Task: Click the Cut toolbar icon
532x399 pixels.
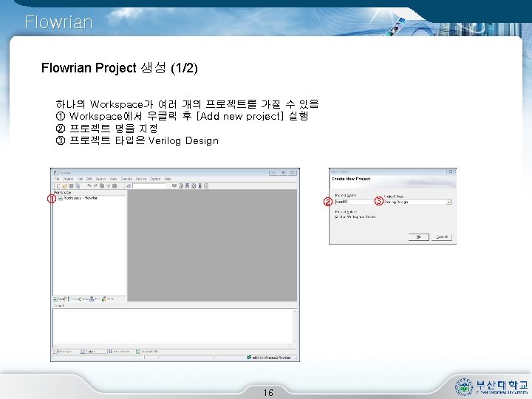Action: [108, 186]
